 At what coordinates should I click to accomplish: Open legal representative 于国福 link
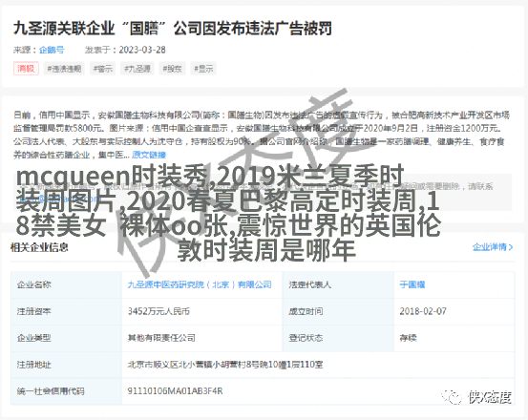point(412,284)
